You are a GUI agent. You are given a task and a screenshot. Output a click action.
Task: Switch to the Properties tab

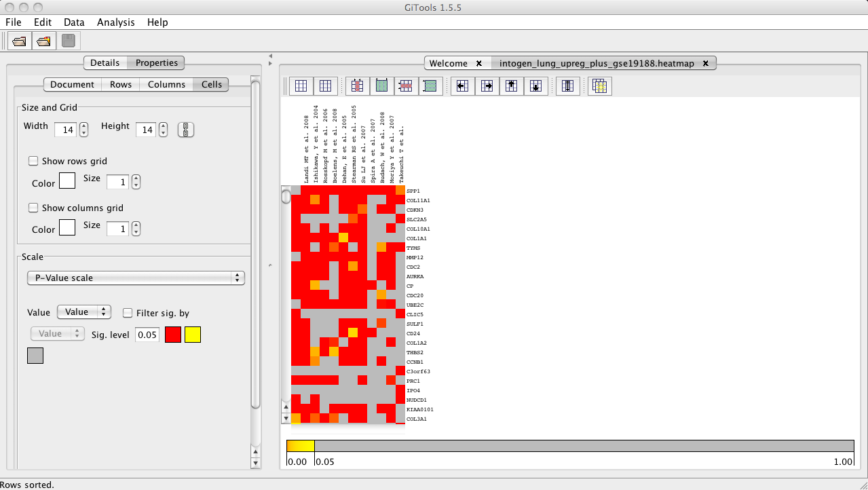156,63
